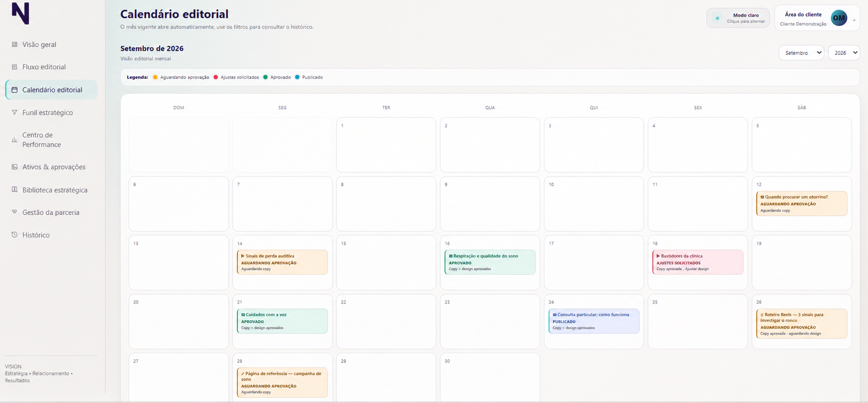Image resolution: width=868 pixels, height=403 pixels.
Task: Click the Centro de Performance chart icon
Action: coord(15,140)
